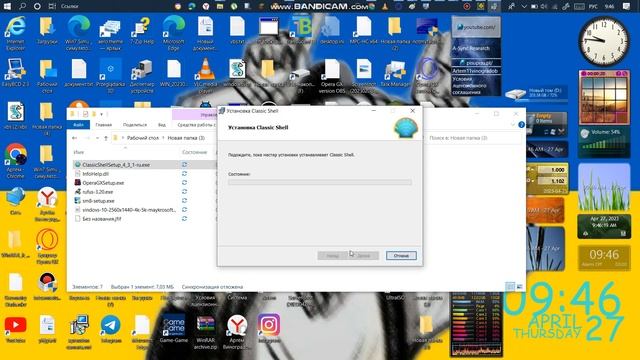Open the Win7 Simu desktop shortcut at top
The width and height of the screenshot is (640, 360).
[78, 33]
